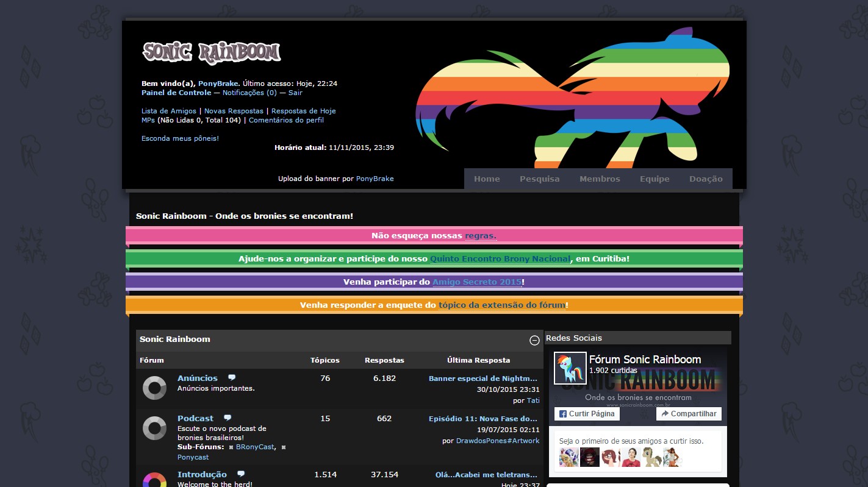Open the BRonyCast sub-forum

(255, 447)
